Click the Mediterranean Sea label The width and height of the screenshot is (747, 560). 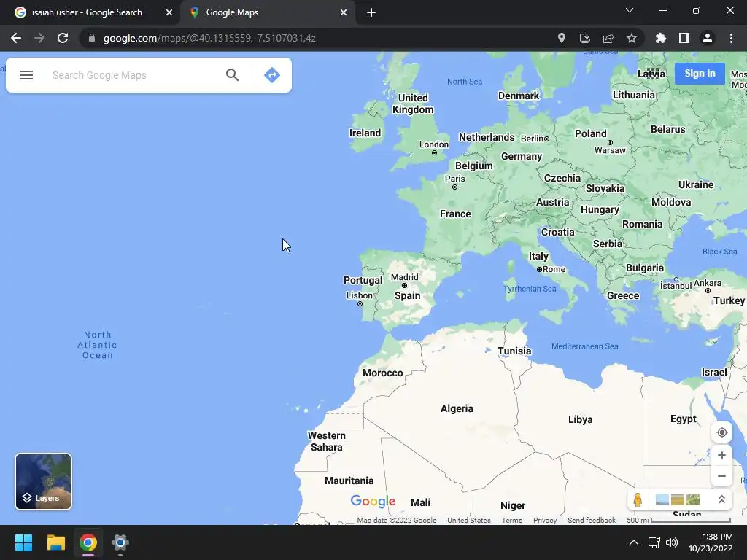584,346
